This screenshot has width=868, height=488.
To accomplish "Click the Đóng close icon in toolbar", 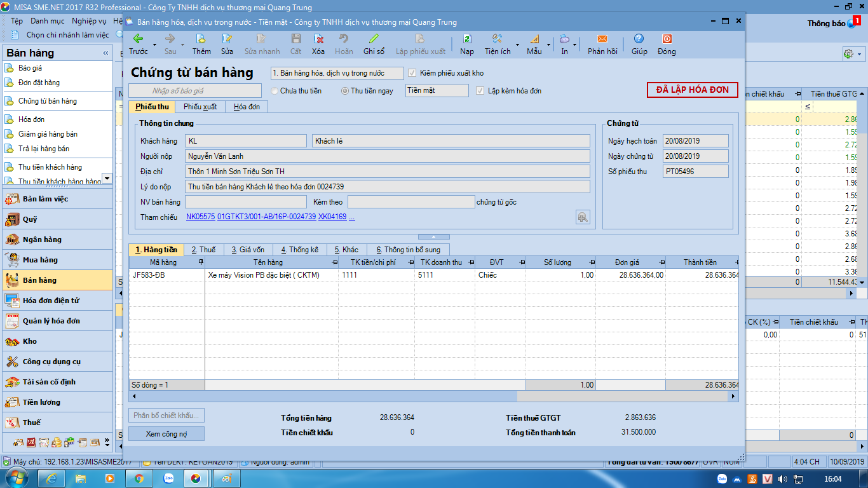I will pos(667,39).
